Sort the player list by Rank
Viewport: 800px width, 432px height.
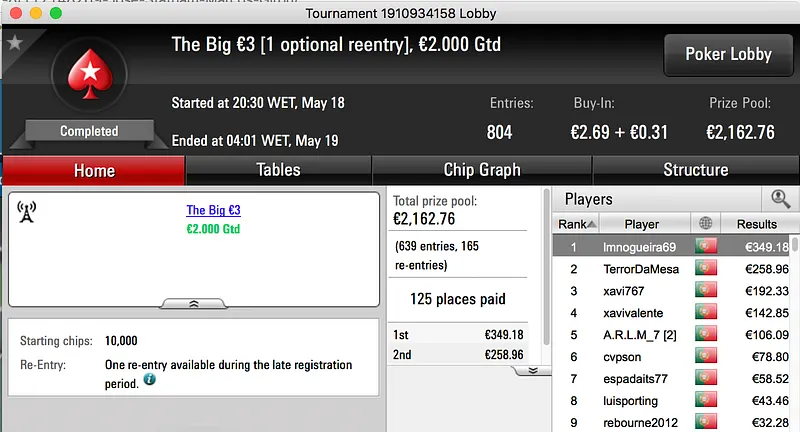click(x=577, y=224)
